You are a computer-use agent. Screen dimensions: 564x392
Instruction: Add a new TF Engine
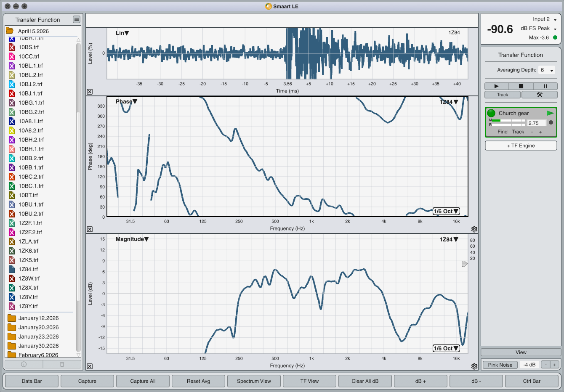(521, 146)
